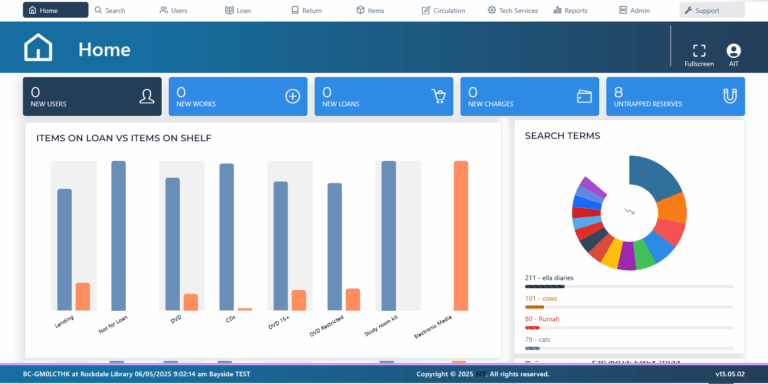
Task: Click the New Works plus icon
Action: (x=292, y=96)
